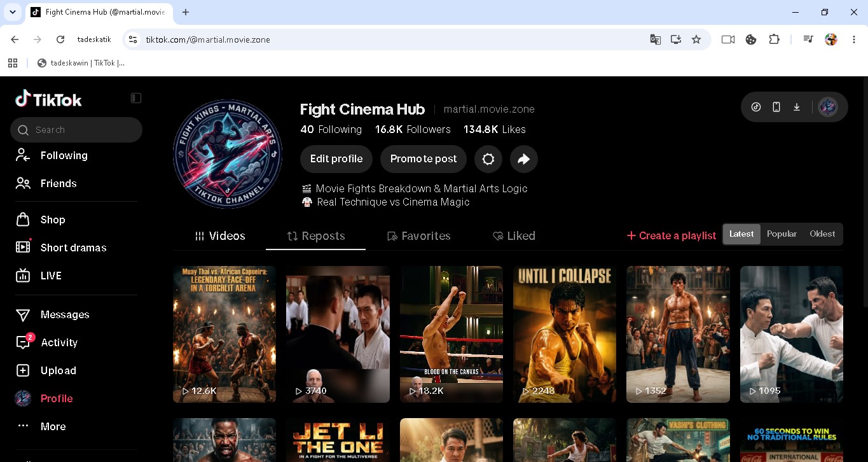Open Chrome's tab search dropdown

tap(12, 12)
